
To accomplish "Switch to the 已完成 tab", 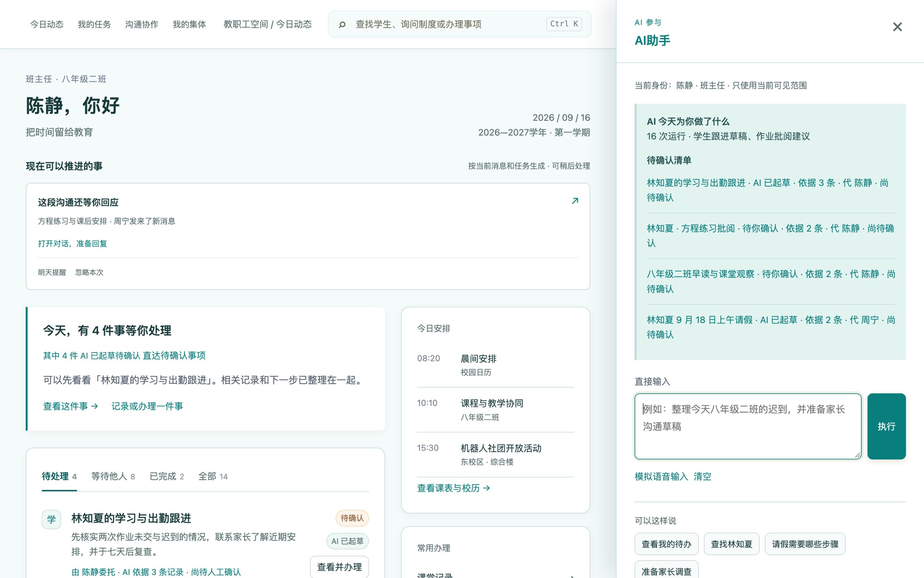I will click(x=167, y=476).
